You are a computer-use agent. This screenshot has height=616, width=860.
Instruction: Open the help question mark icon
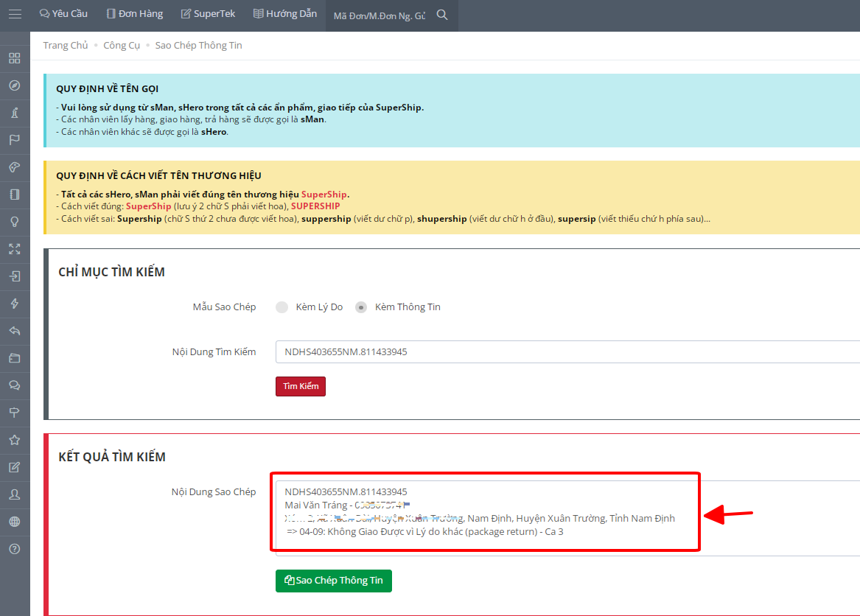pyautogui.click(x=15, y=549)
